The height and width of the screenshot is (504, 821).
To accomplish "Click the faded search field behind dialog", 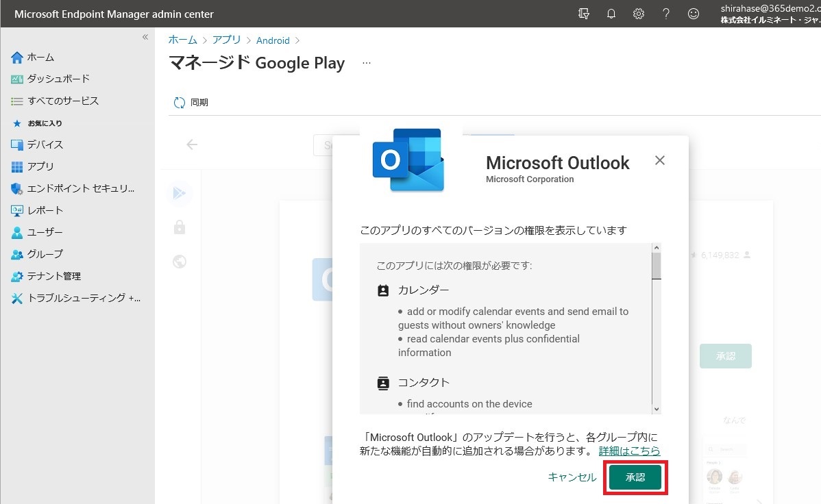I will pyautogui.click(x=323, y=145).
